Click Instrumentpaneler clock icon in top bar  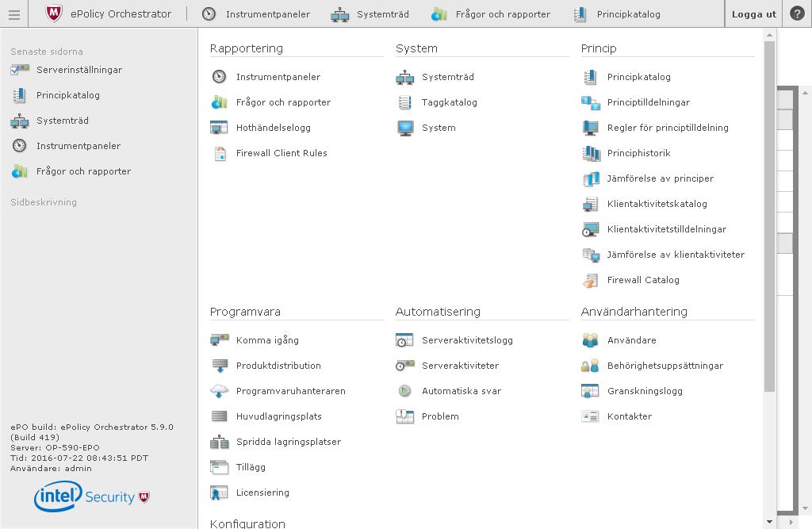tap(209, 14)
